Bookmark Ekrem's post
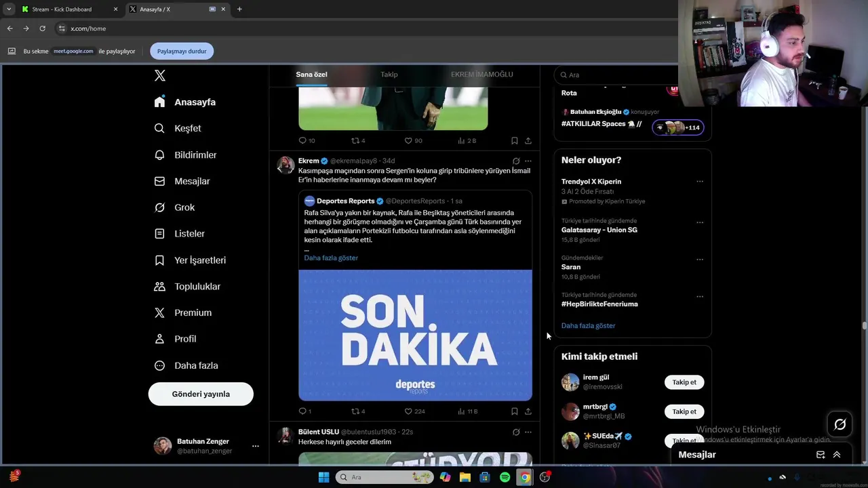 (x=514, y=411)
